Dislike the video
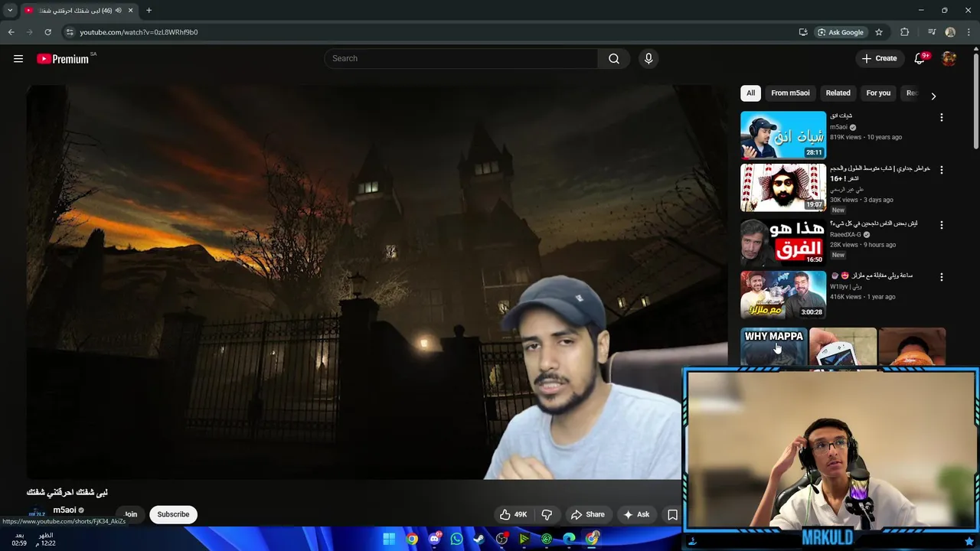This screenshot has width=980, height=551. pyautogui.click(x=547, y=515)
